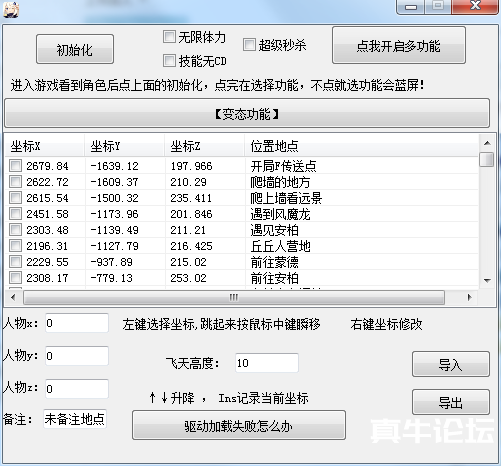
Task: Check the 开局F传送点 row checkbox
Action: pyautogui.click(x=15, y=166)
